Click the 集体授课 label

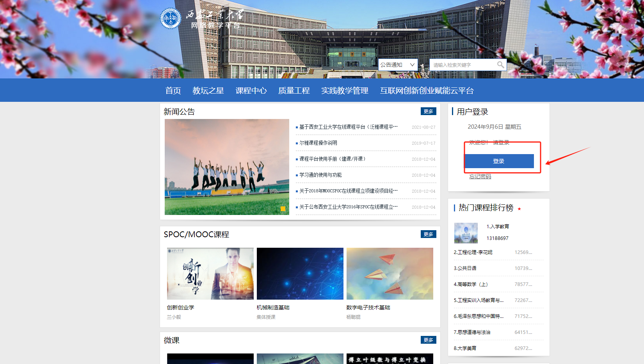(266, 317)
